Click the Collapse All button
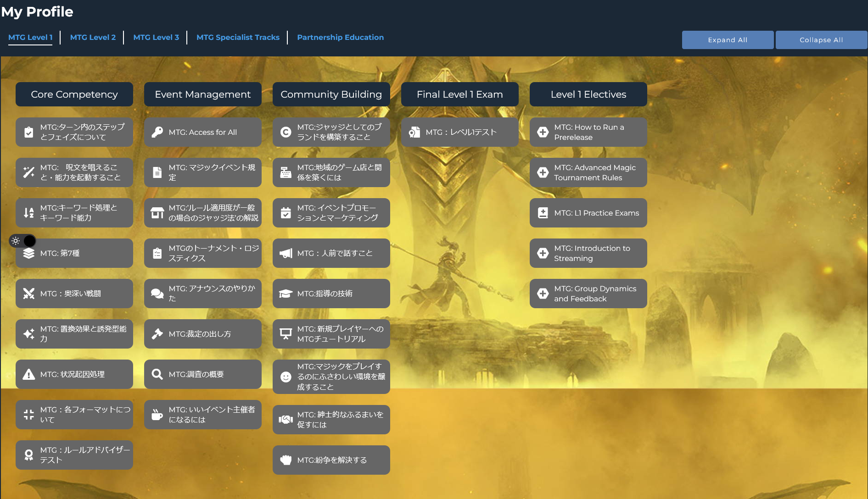Image resolution: width=868 pixels, height=499 pixels. coord(821,40)
